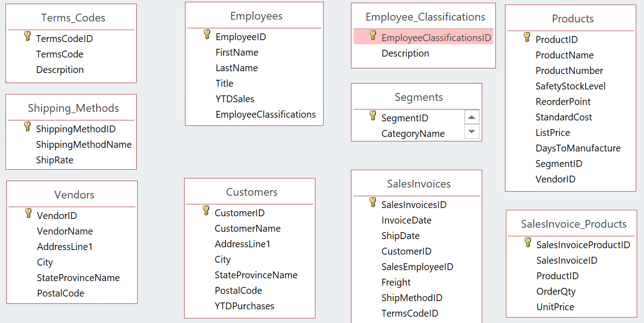This screenshot has height=323, width=644.
Task: Select TermsCodeID in the SalesInvoices table
Action: pyautogui.click(x=410, y=313)
